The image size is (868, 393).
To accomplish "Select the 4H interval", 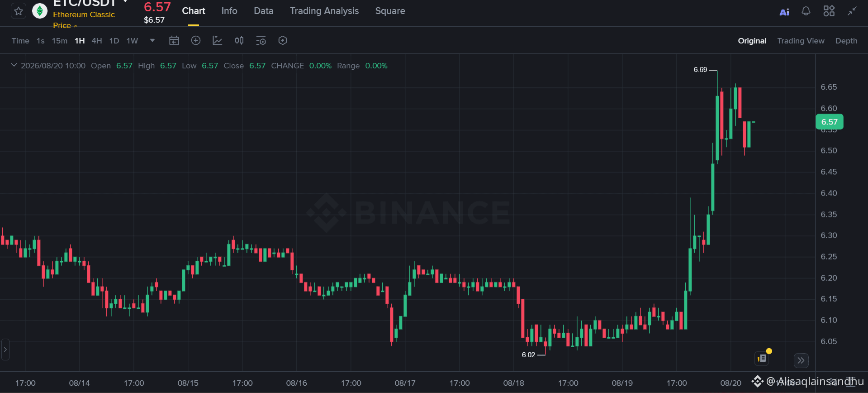I will coord(97,41).
